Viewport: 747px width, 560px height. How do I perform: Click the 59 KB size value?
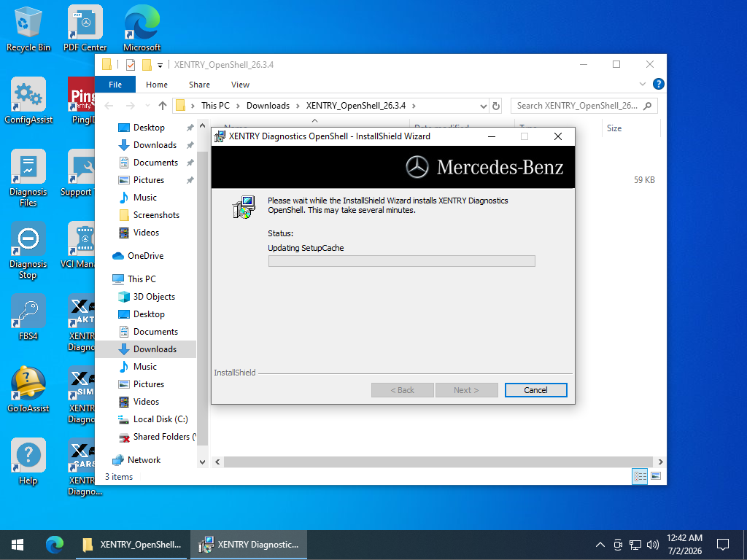pos(644,180)
